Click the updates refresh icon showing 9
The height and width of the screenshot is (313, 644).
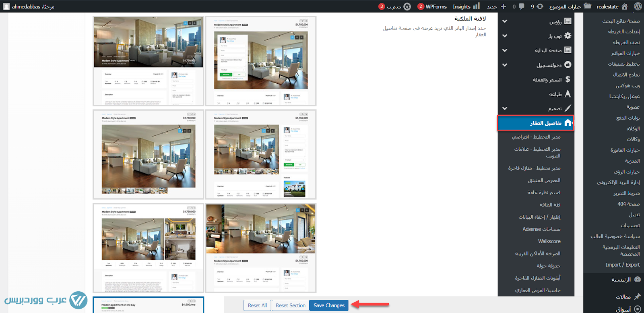[x=540, y=6]
